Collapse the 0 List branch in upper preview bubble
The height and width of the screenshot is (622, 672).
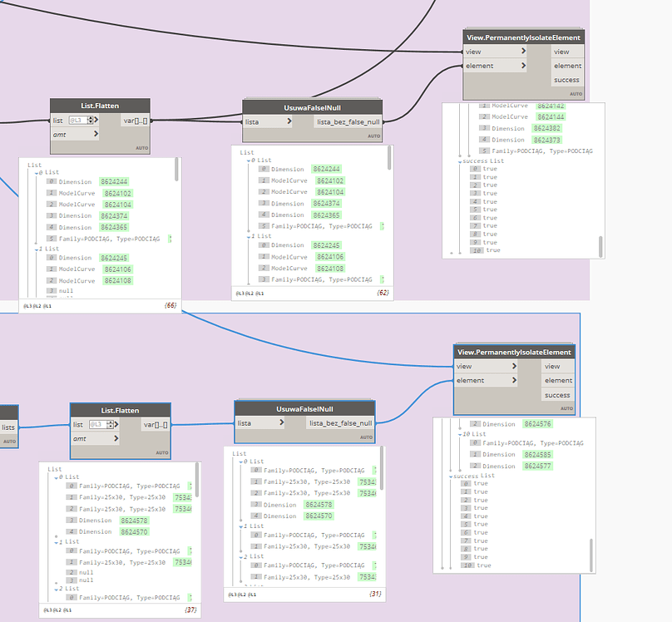pyautogui.click(x=35, y=172)
